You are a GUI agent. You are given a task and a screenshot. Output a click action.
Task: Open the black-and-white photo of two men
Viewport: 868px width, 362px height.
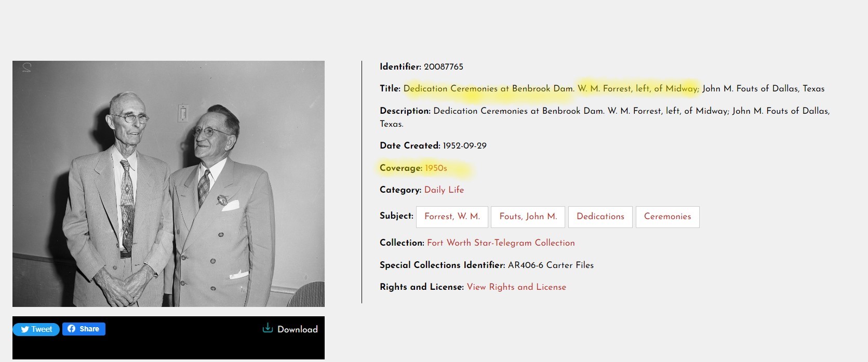168,184
